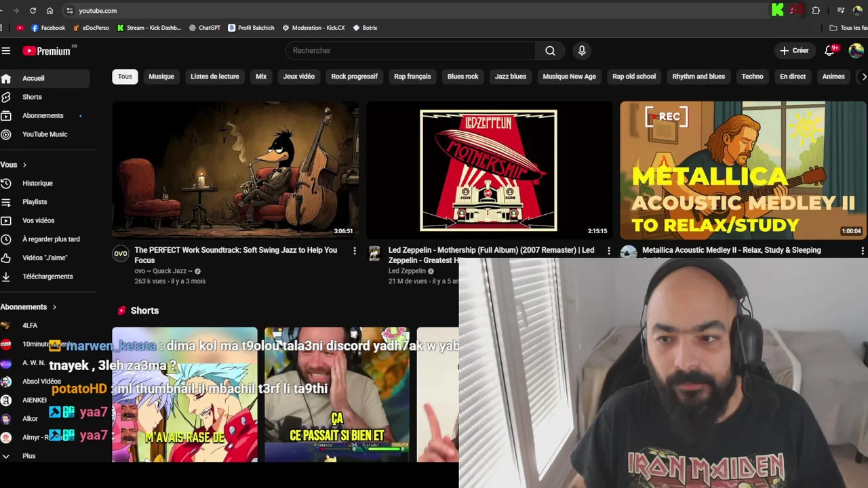The image size is (868, 488).
Task: Select the Tous filter chip
Action: point(125,77)
